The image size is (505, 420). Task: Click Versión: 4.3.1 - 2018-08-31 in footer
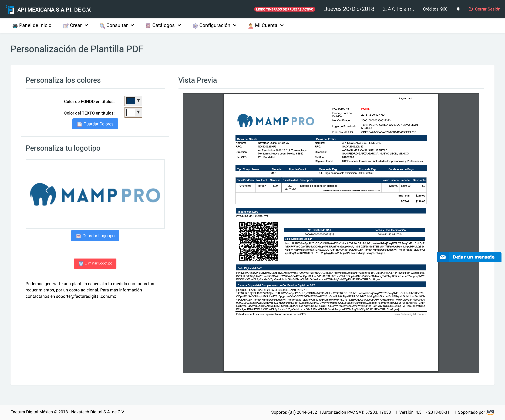[424, 412]
